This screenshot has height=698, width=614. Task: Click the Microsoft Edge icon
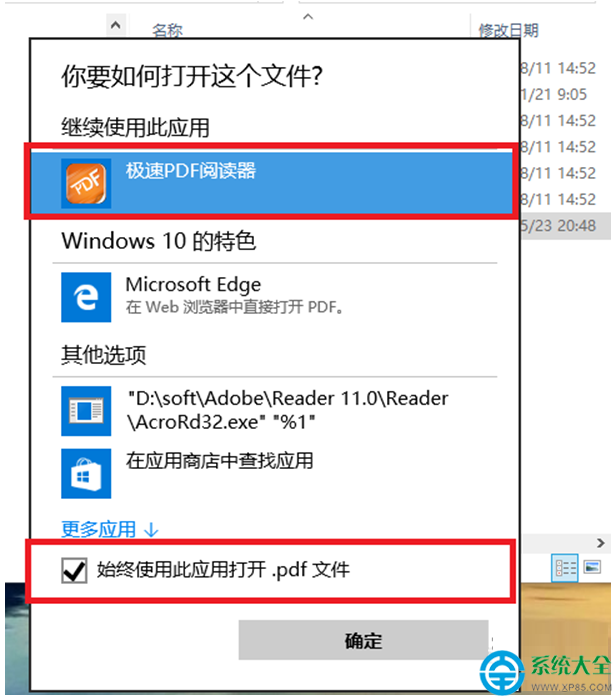[x=86, y=297]
